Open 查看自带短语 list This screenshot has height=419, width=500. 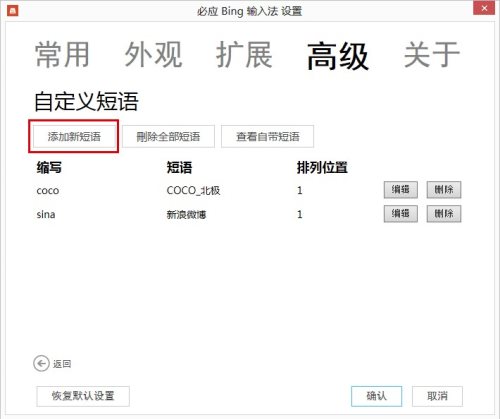click(x=267, y=136)
